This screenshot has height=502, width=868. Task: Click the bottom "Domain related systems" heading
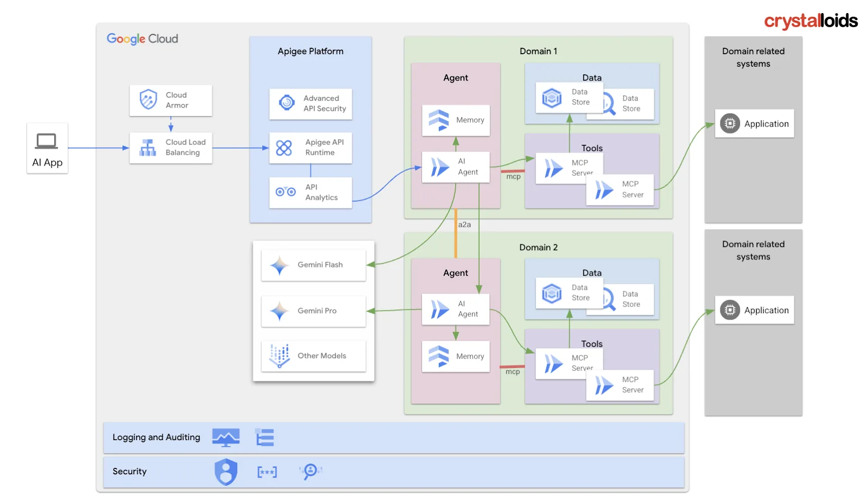click(x=754, y=251)
